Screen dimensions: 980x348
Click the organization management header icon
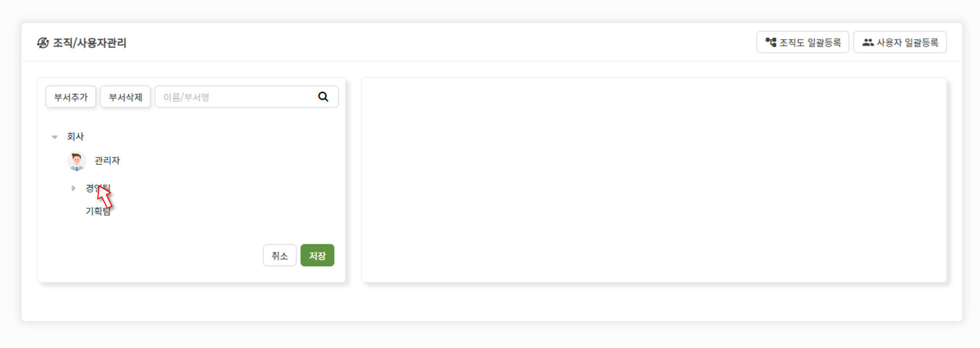tap(43, 43)
